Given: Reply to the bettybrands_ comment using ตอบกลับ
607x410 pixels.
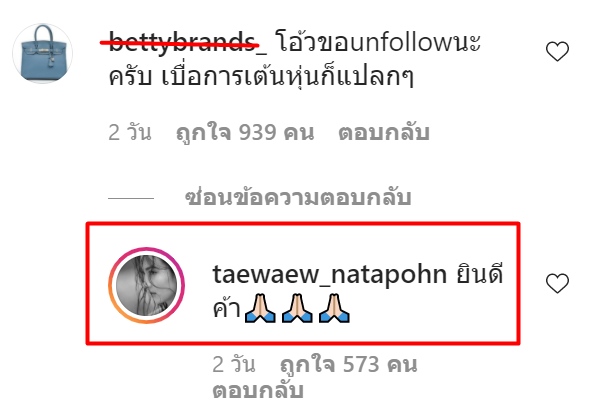Looking at the screenshot, I should [x=384, y=133].
